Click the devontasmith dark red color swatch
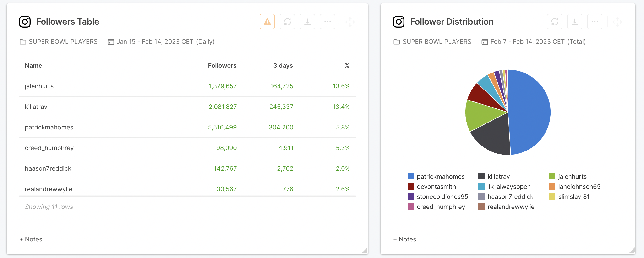The width and height of the screenshot is (644, 258). (x=410, y=187)
